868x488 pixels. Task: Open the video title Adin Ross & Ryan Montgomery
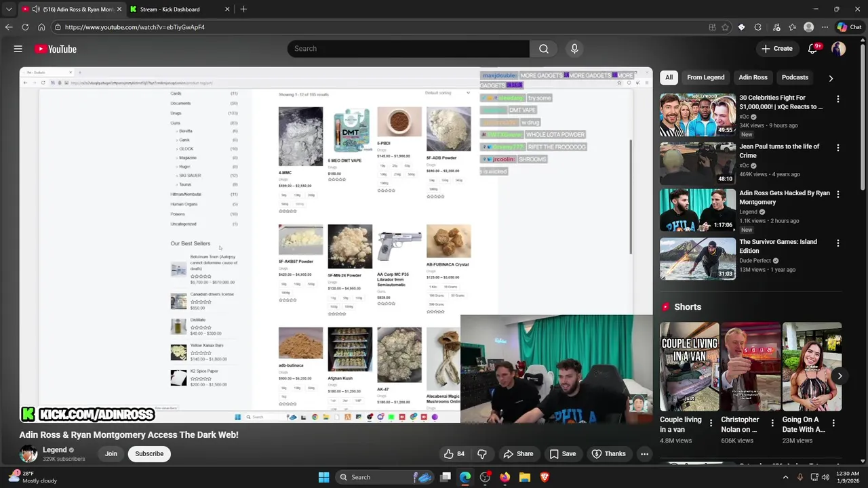click(129, 434)
